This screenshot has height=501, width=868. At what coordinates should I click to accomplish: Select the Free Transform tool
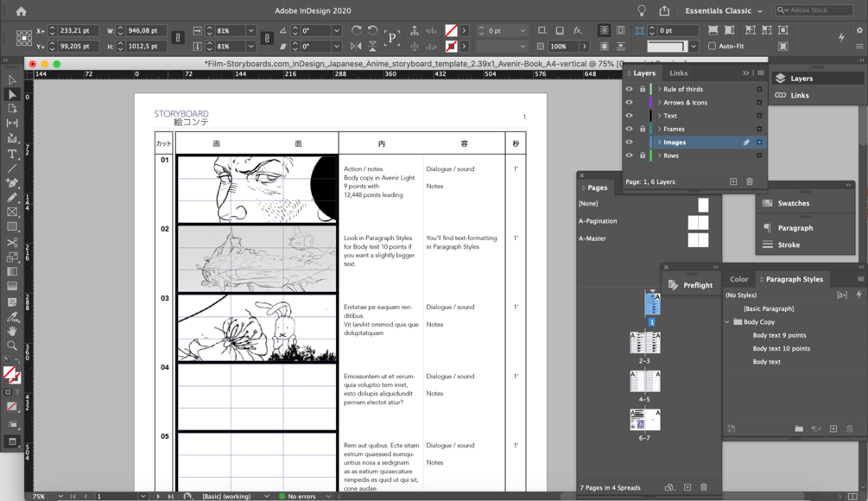pos(12,257)
